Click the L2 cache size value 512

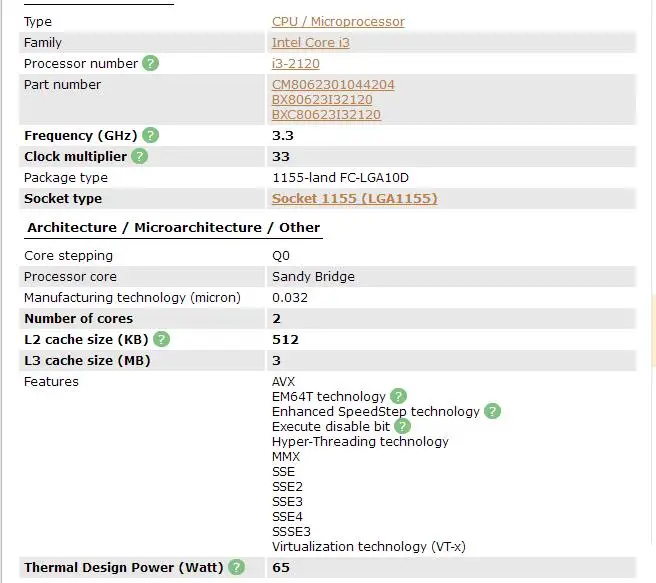(x=285, y=340)
